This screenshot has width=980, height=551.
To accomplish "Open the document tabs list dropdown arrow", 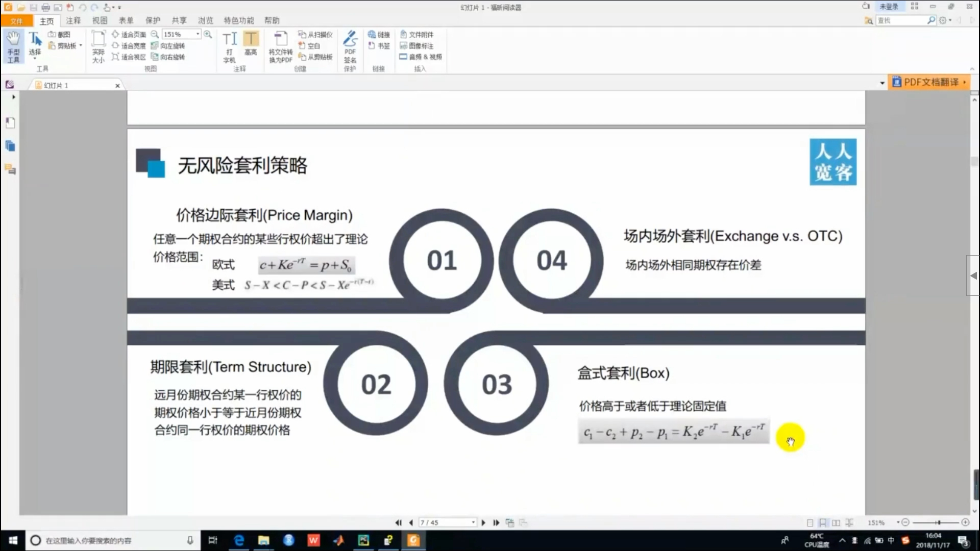I will 883,83.
